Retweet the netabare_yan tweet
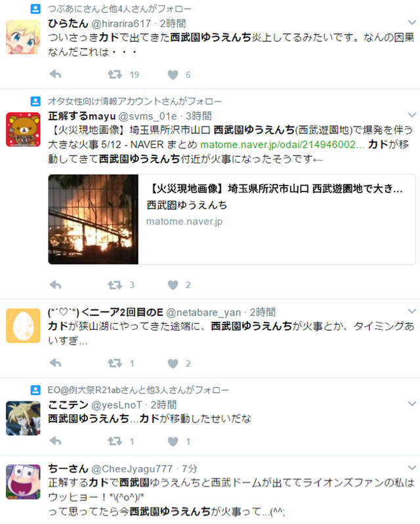The height and width of the screenshot is (524, 420). point(115,363)
